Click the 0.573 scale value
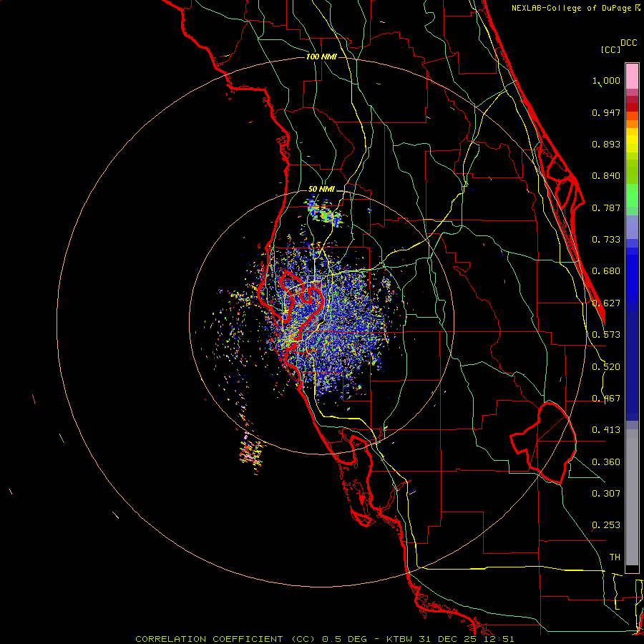Viewport: 644px width, 644px height. pos(606,335)
